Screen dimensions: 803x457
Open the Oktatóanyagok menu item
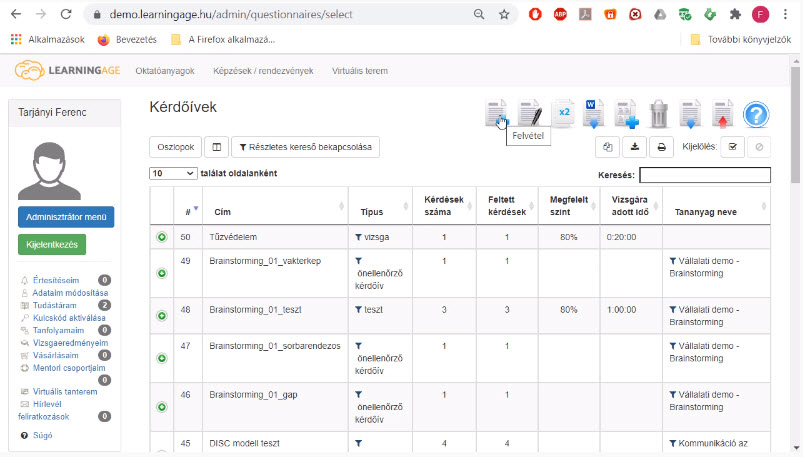pos(165,71)
